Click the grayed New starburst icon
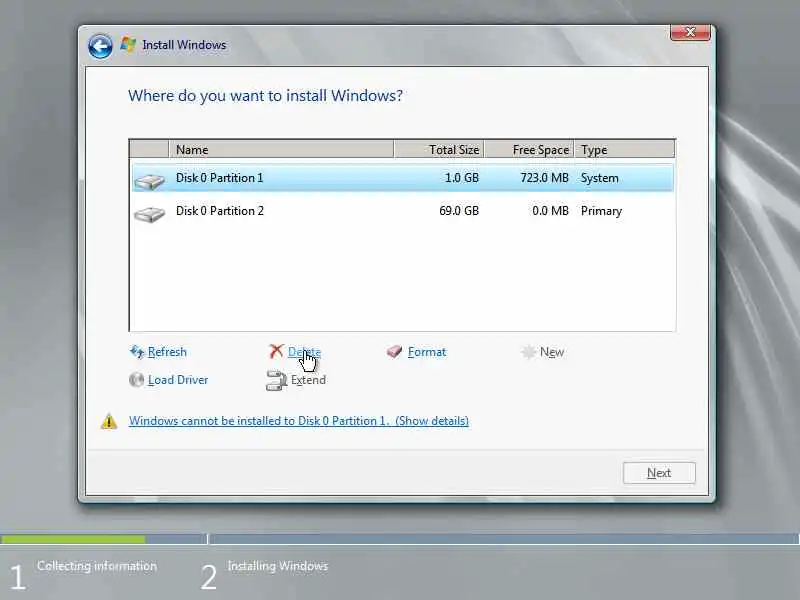 coord(529,352)
